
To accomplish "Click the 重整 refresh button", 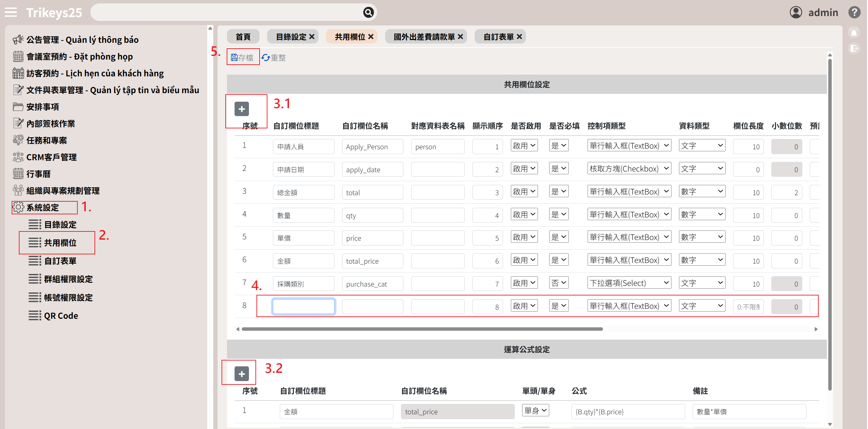I will (x=274, y=58).
